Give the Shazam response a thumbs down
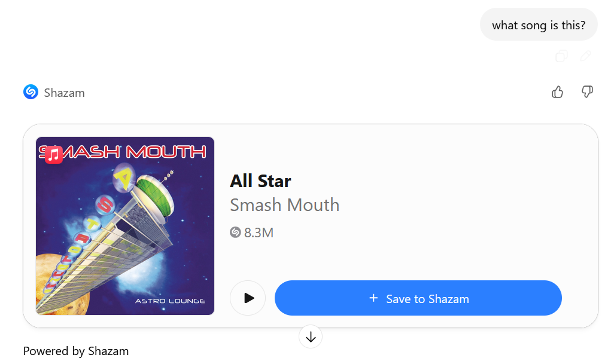This screenshot has width=608, height=364. coord(587,92)
